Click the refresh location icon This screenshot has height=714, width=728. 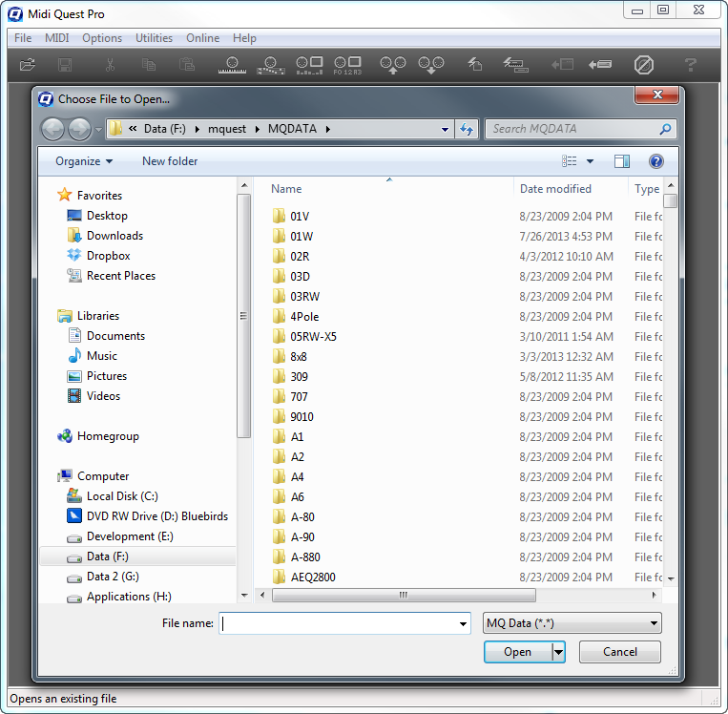[467, 129]
